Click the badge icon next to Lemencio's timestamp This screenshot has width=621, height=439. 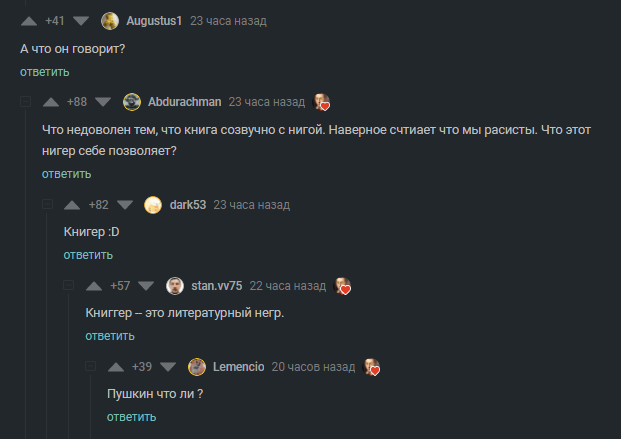coord(372,367)
